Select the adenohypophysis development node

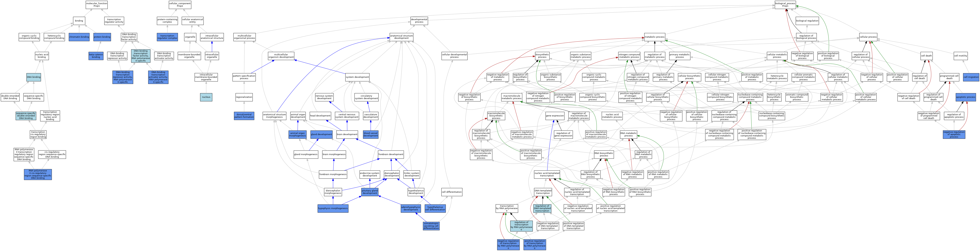click(x=411, y=208)
